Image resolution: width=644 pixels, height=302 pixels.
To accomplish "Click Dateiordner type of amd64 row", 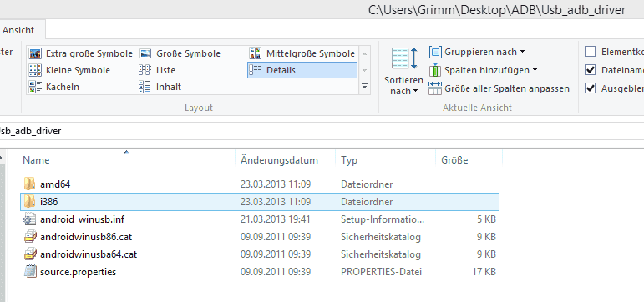I will pyautogui.click(x=367, y=184).
